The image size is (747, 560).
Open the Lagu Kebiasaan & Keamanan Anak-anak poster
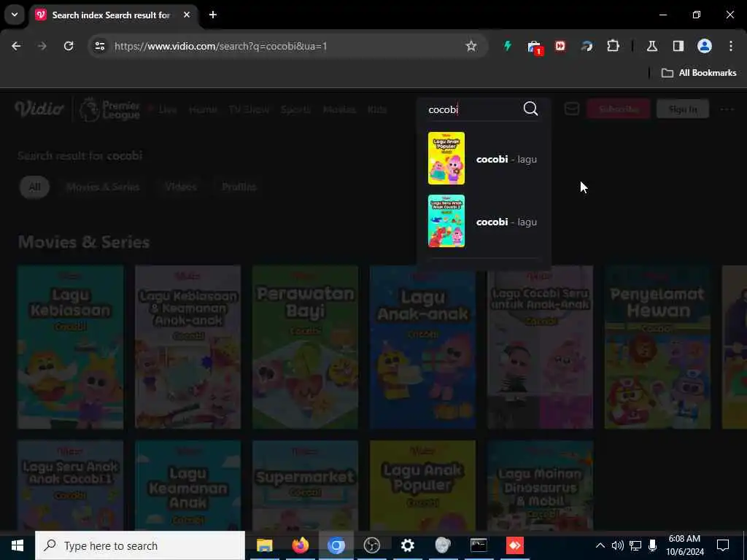point(187,347)
